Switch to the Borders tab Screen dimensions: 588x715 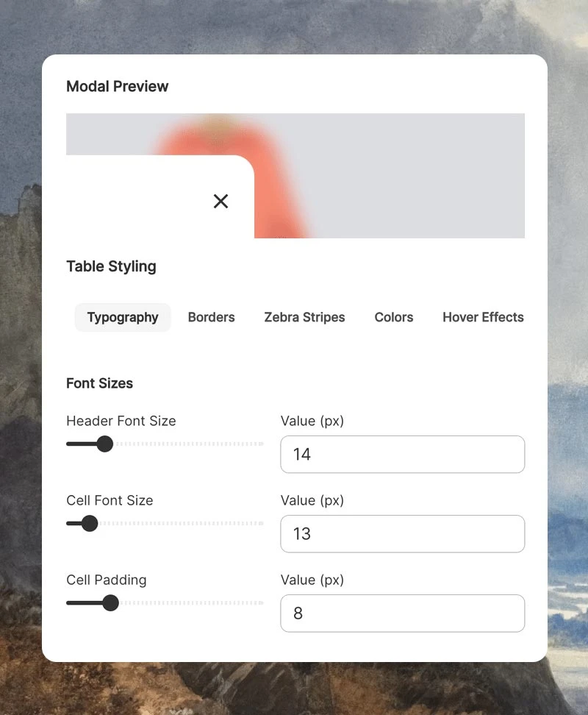point(211,317)
